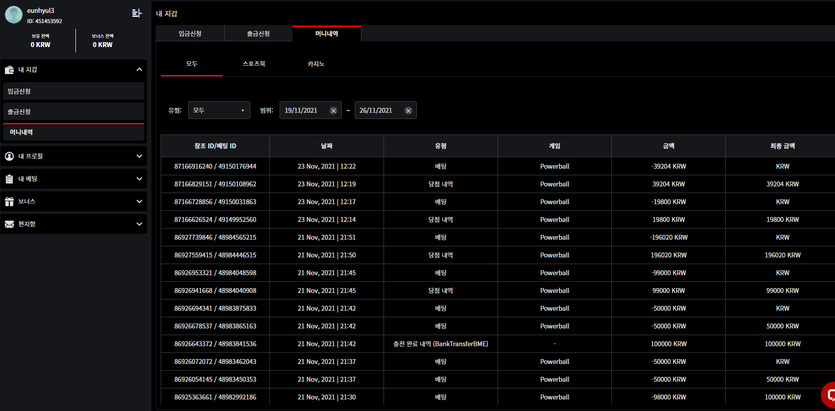Open the 유형 type dropdown showing 모두
This screenshot has width=835, height=411.
[x=219, y=110]
